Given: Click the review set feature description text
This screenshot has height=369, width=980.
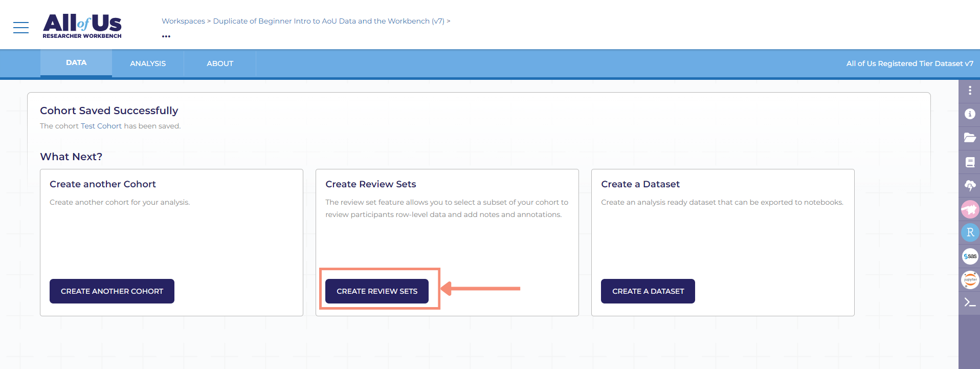Looking at the screenshot, I should [447, 208].
